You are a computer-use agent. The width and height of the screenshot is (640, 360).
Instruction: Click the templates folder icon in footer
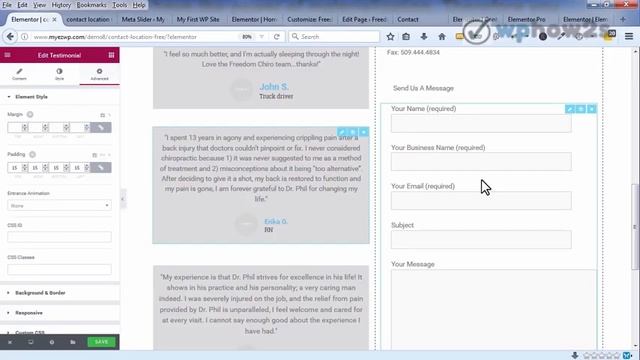tap(73, 342)
